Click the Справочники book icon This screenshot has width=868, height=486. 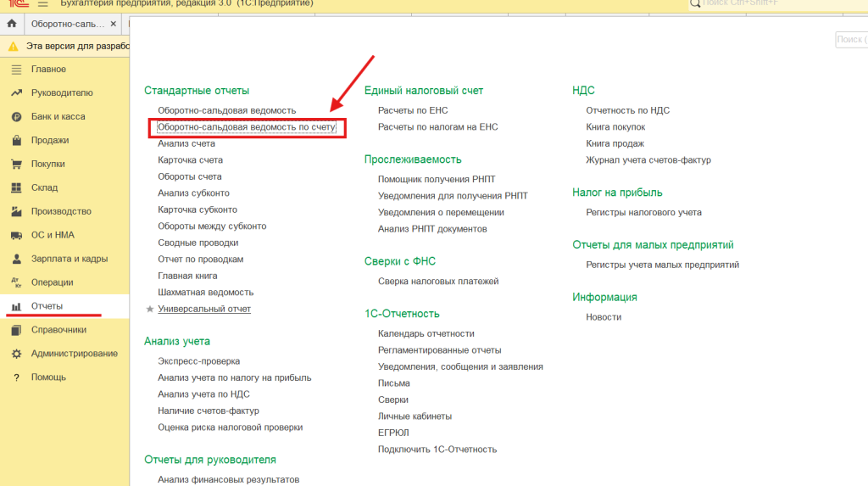coord(17,330)
